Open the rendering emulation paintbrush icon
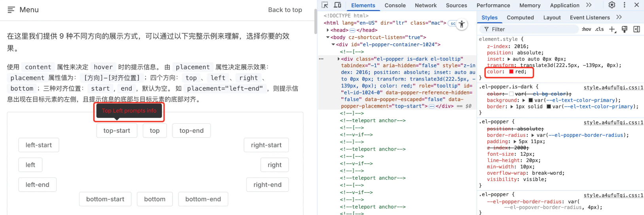The width and height of the screenshot is (644, 215). 625,29
